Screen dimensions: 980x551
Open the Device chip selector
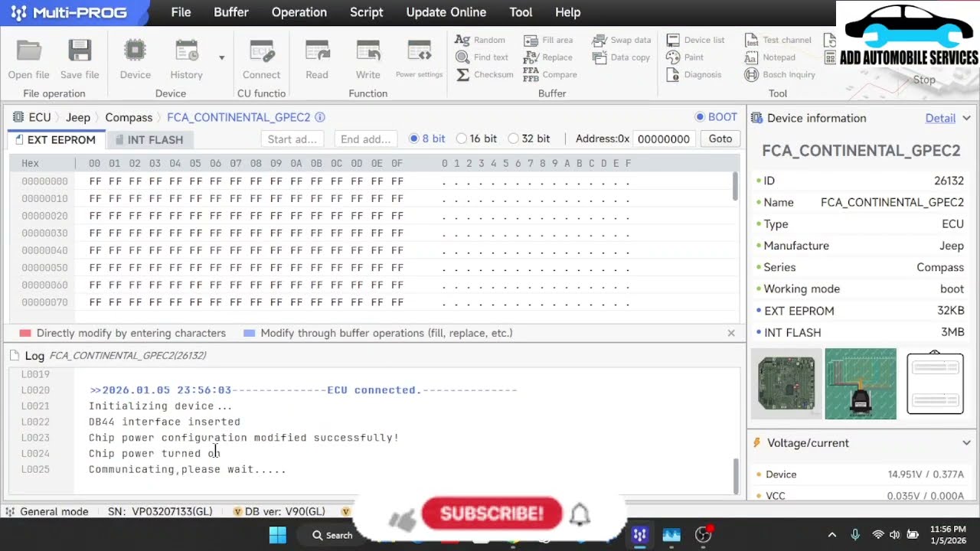click(x=135, y=51)
